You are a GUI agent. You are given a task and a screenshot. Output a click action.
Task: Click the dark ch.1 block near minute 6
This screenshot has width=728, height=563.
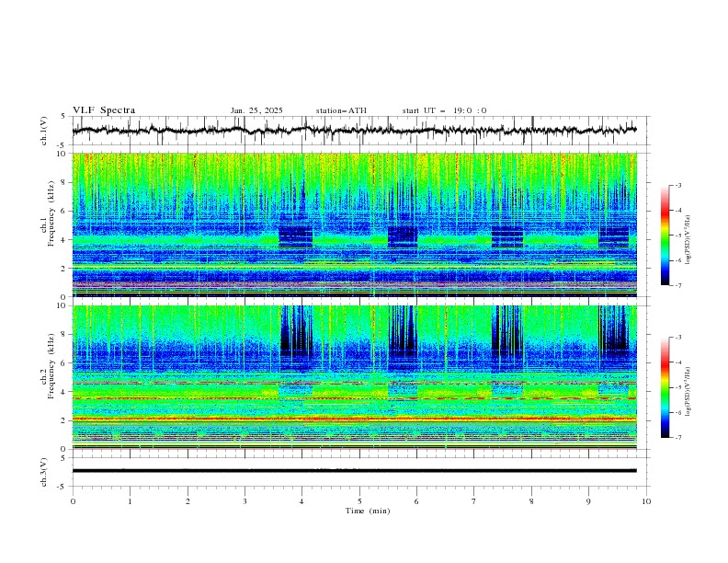click(x=403, y=237)
